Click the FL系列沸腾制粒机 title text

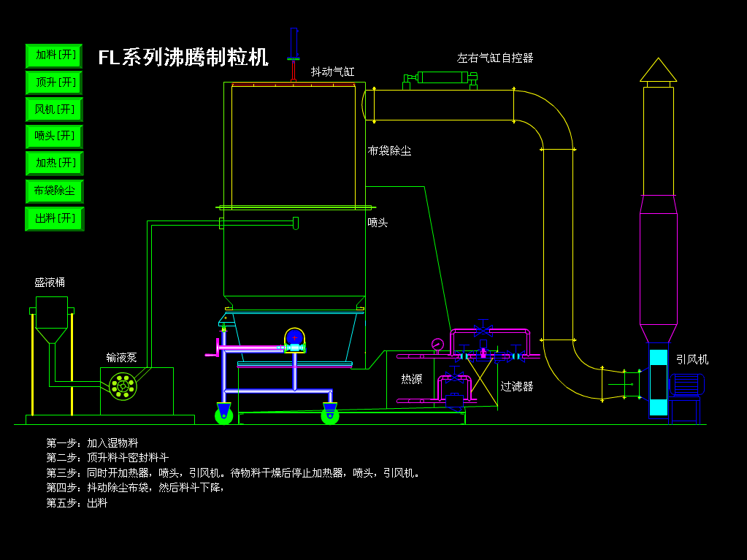point(183,58)
